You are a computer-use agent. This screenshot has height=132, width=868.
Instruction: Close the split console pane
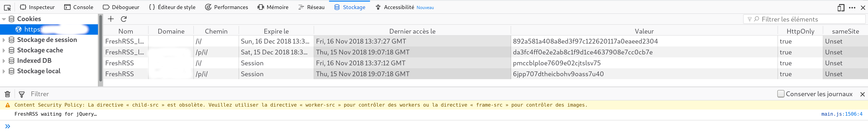point(862,94)
